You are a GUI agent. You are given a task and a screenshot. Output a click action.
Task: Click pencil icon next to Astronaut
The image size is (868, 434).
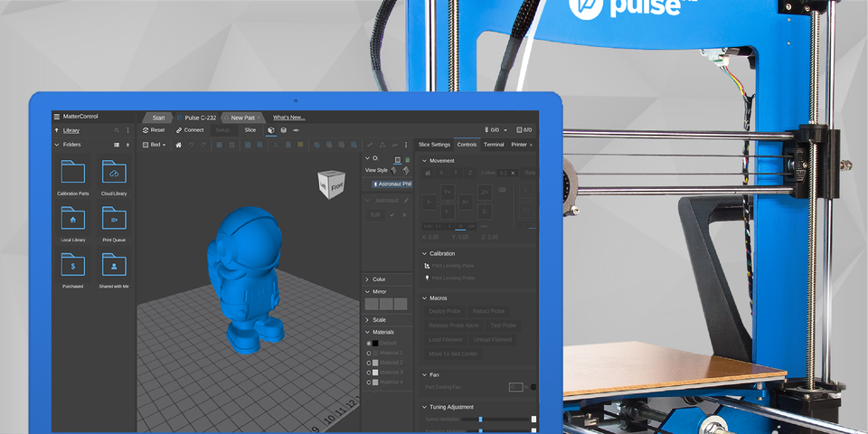click(406, 201)
